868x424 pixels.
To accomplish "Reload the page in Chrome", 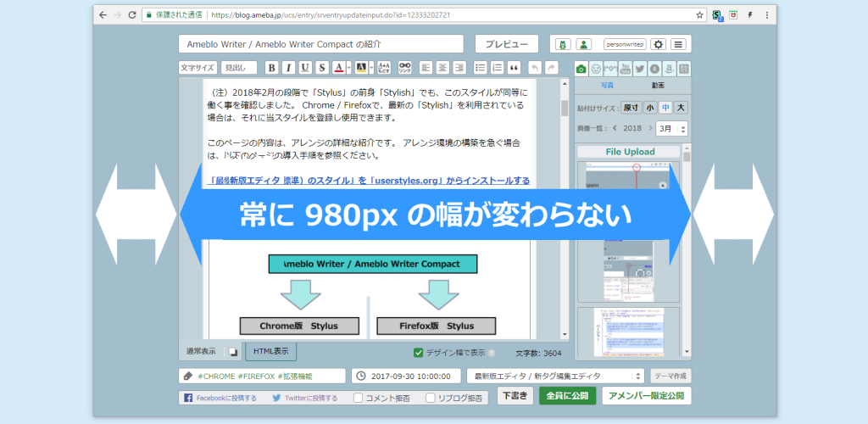I will point(131,15).
